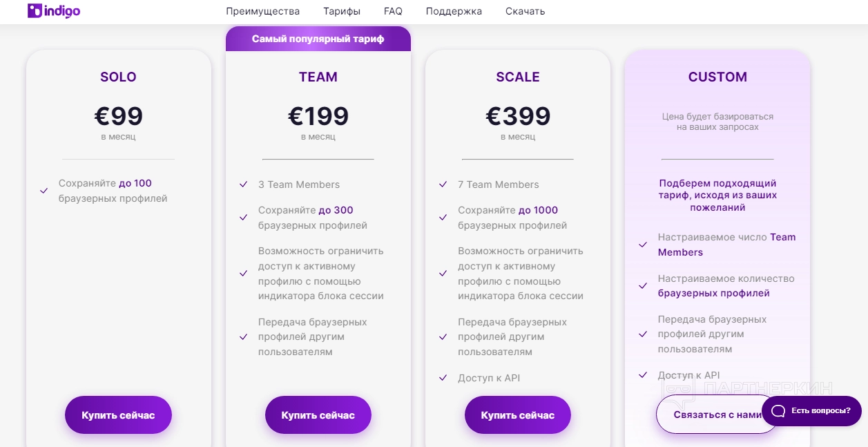Click the CUSTOM plan heading

(717, 77)
